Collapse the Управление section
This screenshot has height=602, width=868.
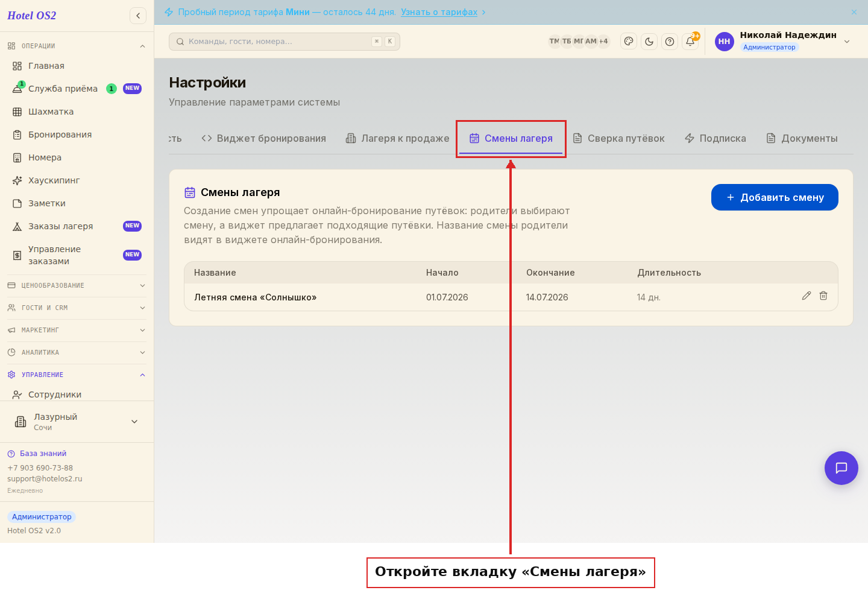[77, 375]
